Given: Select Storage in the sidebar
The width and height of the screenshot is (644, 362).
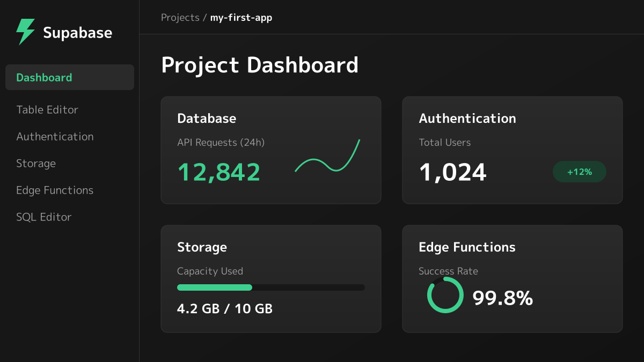Looking at the screenshot, I should [36, 164].
